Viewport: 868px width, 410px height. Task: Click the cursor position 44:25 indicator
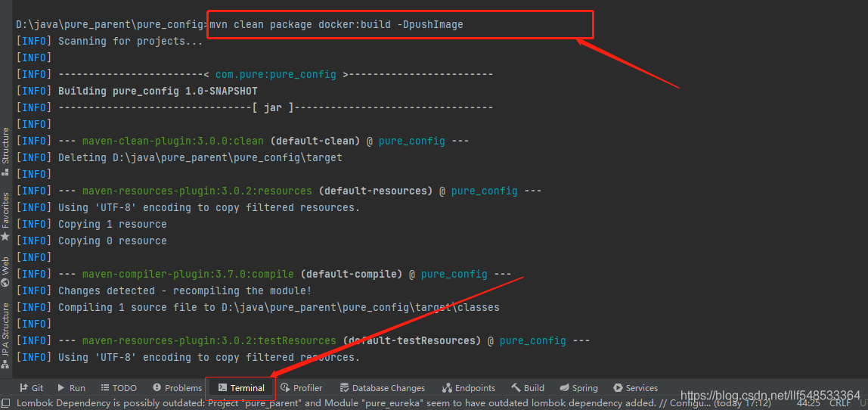pyautogui.click(x=808, y=404)
